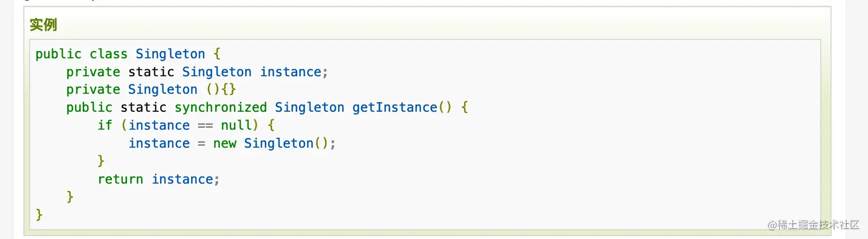Click the 'null' keyword in condition
This screenshot has height=239, width=868.
click(x=236, y=125)
